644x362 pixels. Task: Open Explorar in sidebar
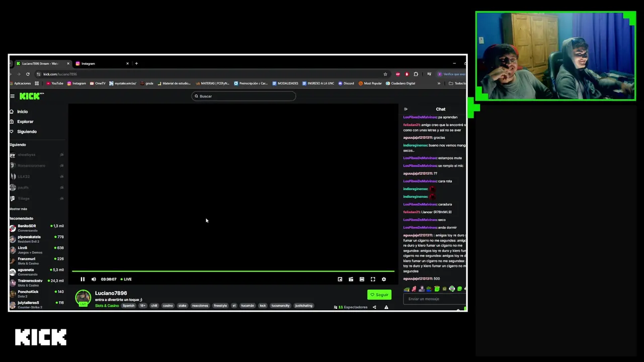[x=21, y=122]
